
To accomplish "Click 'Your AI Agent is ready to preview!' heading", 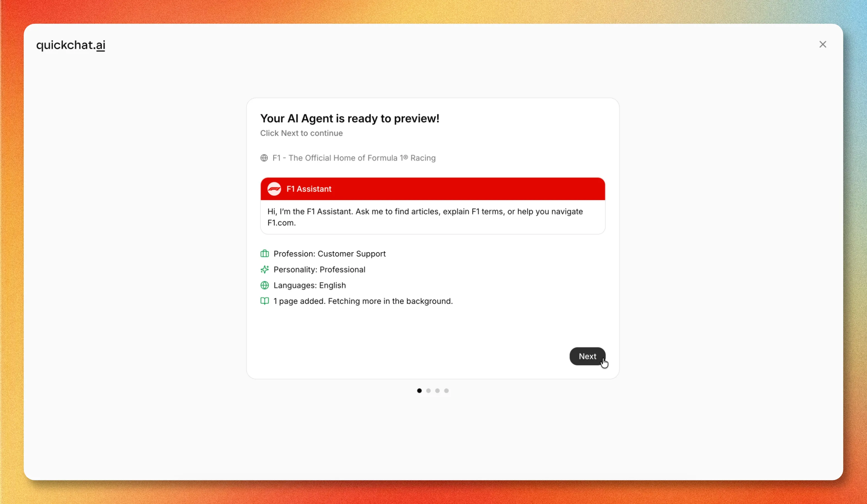I will tap(350, 118).
